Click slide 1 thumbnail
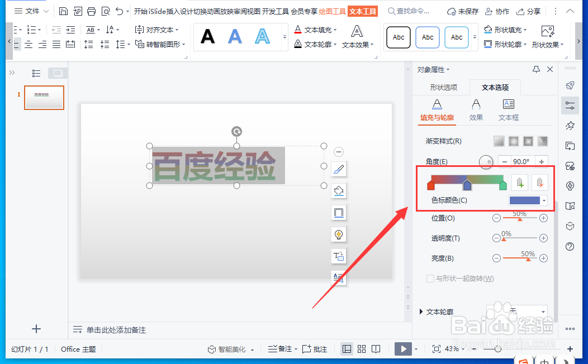The image size is (588, 364). (x=44, y=98)
